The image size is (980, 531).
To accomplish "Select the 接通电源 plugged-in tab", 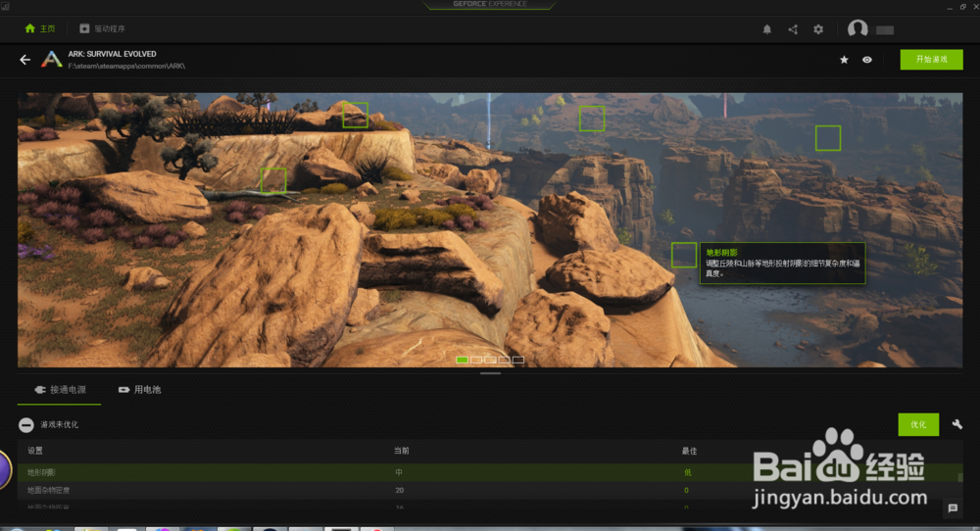I will tap(60, 390).
